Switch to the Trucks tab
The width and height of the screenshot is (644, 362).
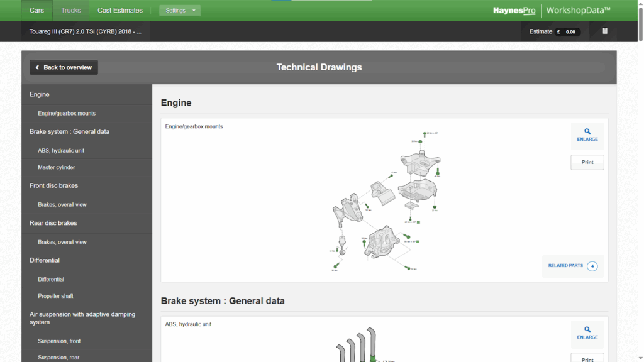coord(70,10)
